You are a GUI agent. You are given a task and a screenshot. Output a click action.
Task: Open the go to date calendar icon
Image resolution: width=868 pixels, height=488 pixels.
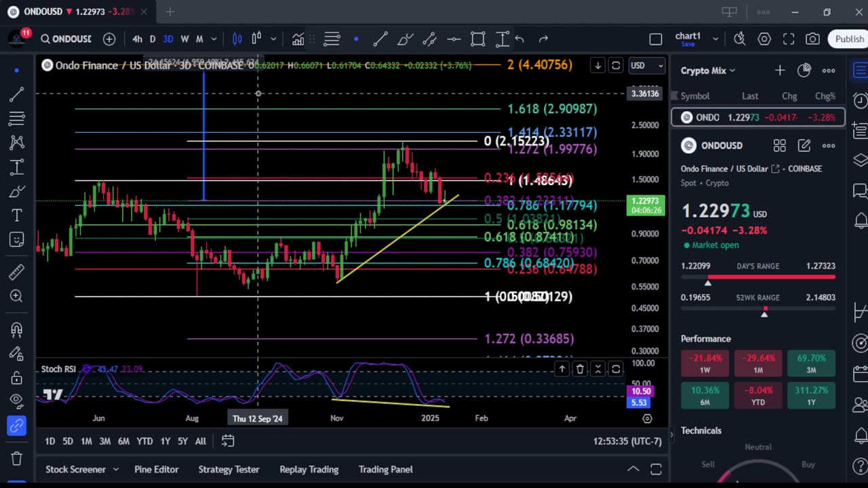(x=228, y=441)
